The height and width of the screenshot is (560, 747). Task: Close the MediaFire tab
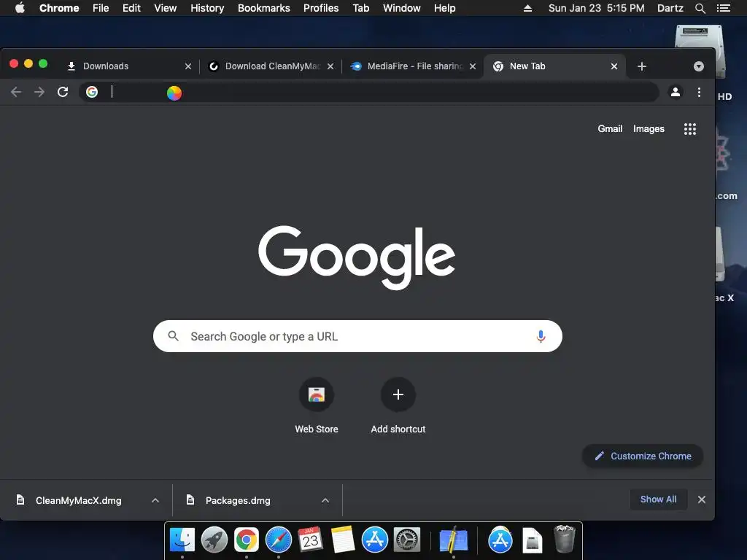473,66
